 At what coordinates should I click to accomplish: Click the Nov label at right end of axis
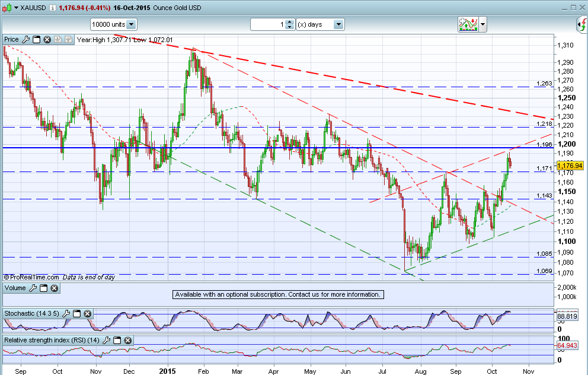point(528,371)
